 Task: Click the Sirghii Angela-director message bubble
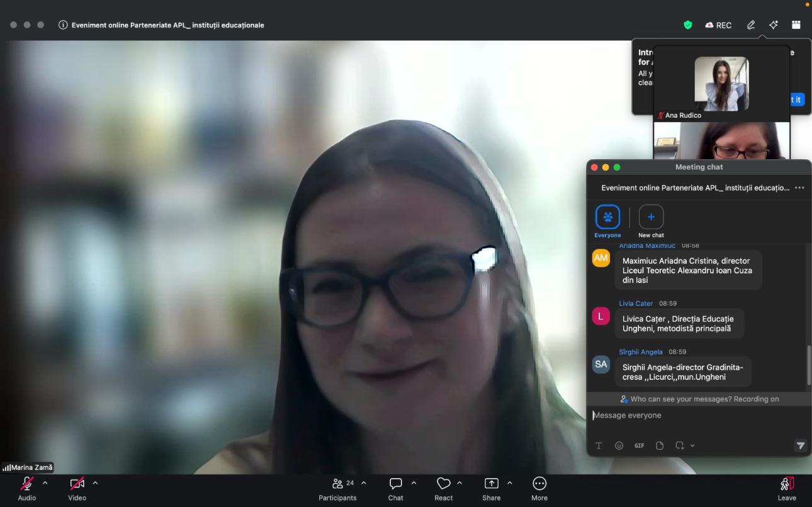pyautogui.click(x=683, y=372)
